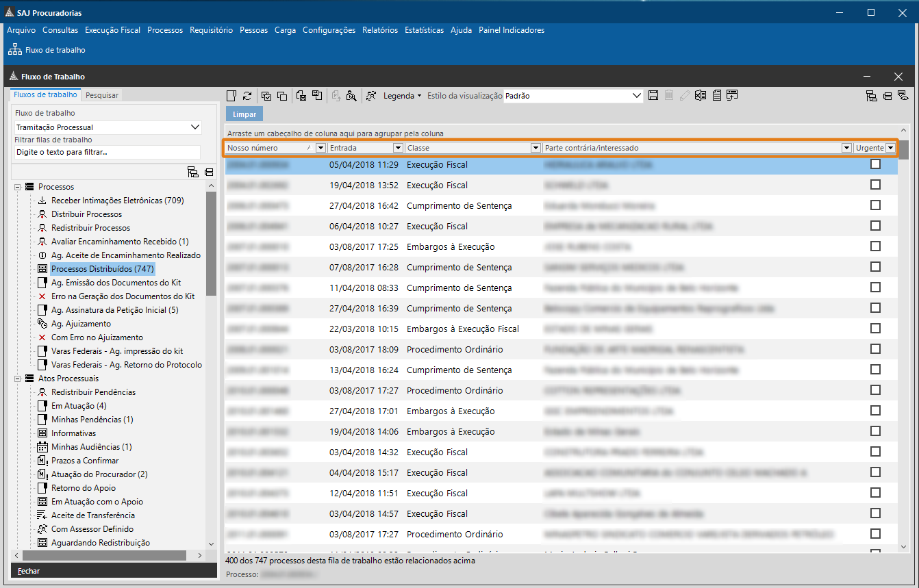Toggle the urgent checkbox on the last visible row
This screenshot has height=588, width=919.
pos(874,534)
